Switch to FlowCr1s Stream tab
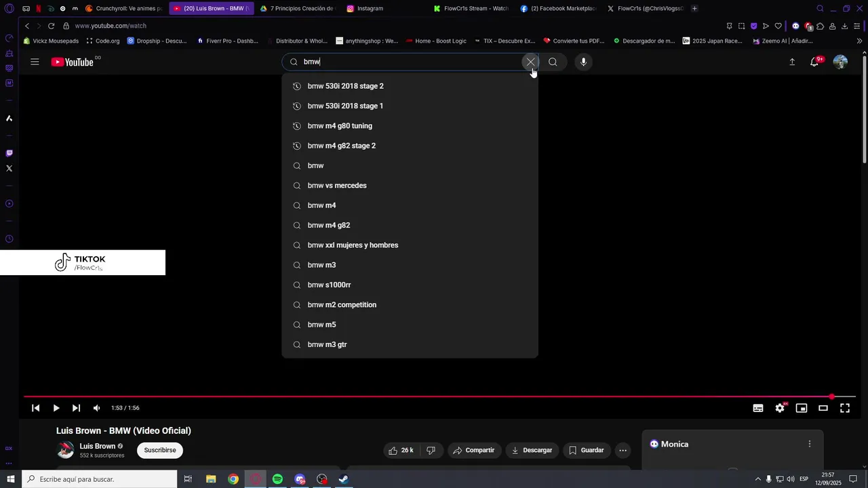Viewport: 868px width, 488px height. click(471, 8)
